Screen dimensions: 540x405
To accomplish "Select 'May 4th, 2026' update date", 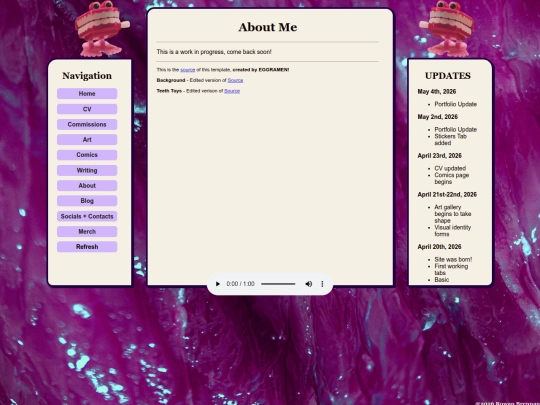I will (437, 92).
